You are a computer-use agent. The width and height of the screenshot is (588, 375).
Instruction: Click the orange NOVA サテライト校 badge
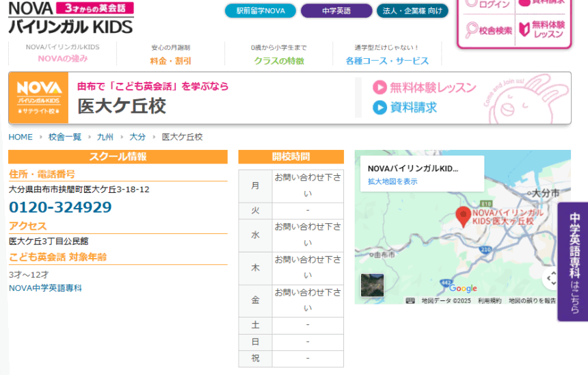pyautogui.click(x=39, y=98)
